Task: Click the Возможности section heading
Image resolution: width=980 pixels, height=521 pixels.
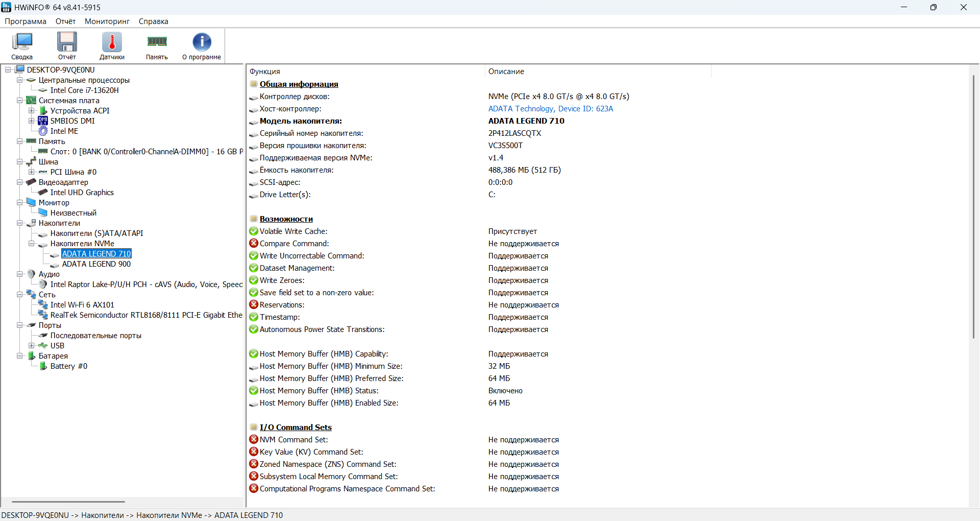Action: [286, 219]
